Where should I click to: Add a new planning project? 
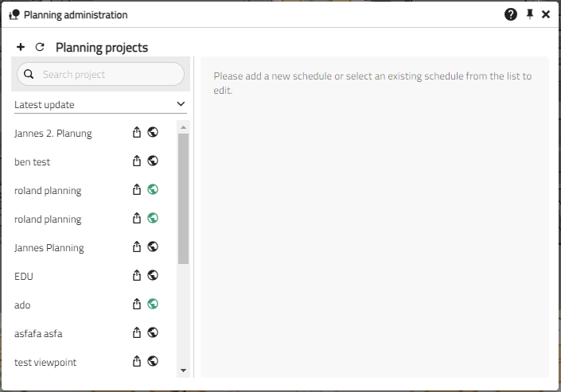click(x=21, y=48)
